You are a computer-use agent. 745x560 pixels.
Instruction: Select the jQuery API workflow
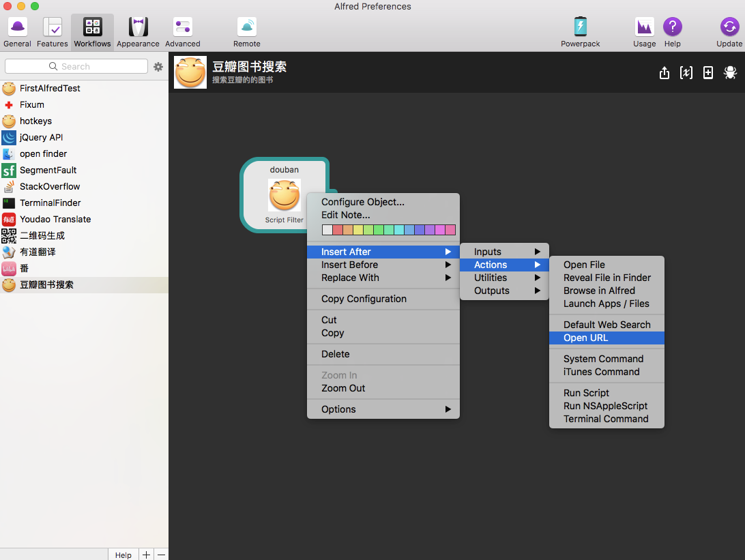click(84, 137)
